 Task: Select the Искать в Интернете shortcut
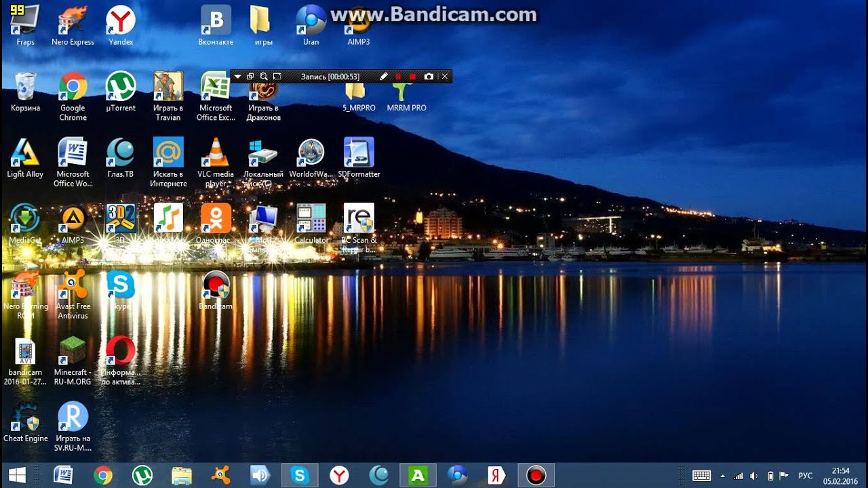pos(168,163)
